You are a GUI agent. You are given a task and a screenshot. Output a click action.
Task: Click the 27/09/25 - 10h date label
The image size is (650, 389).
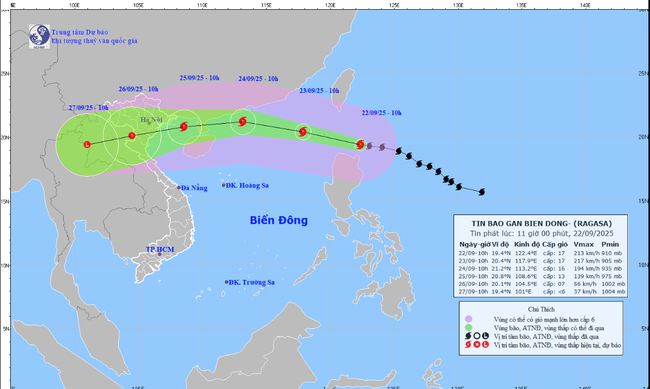89,108
